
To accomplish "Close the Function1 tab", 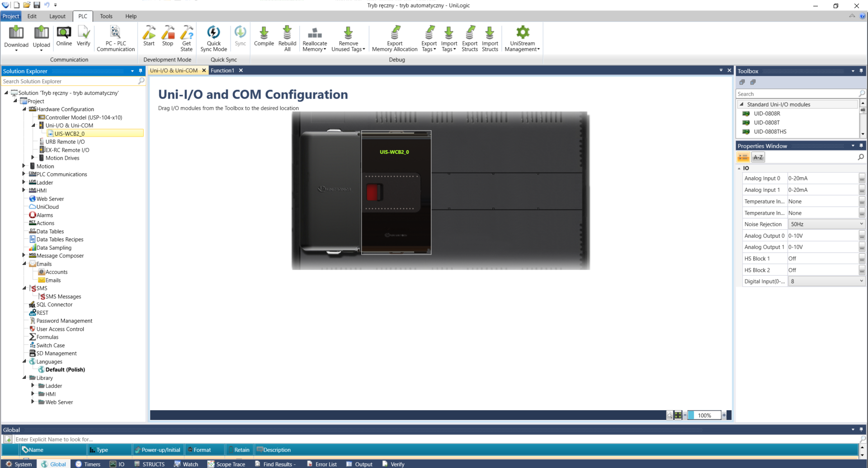I will [x=241, y=71].
